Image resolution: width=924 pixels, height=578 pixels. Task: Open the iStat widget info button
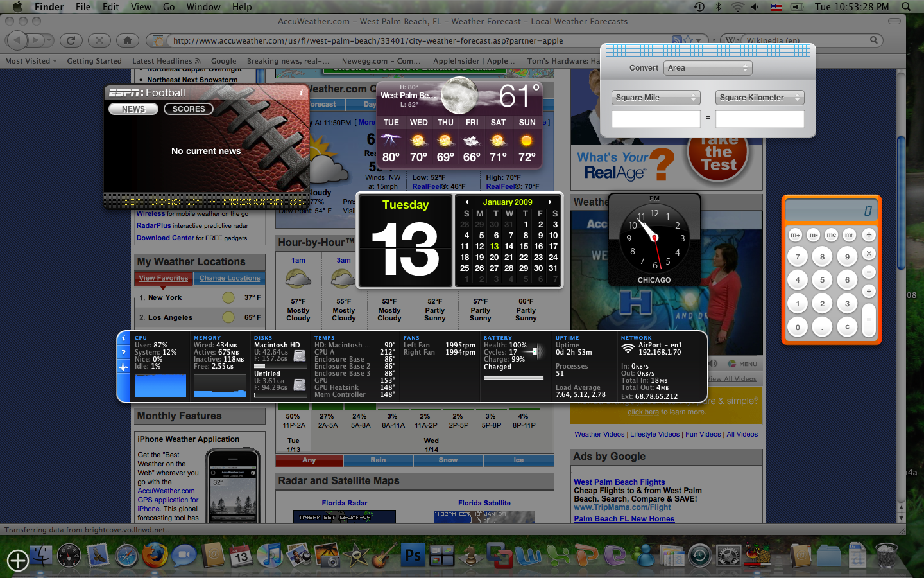[x=124, y=338]
